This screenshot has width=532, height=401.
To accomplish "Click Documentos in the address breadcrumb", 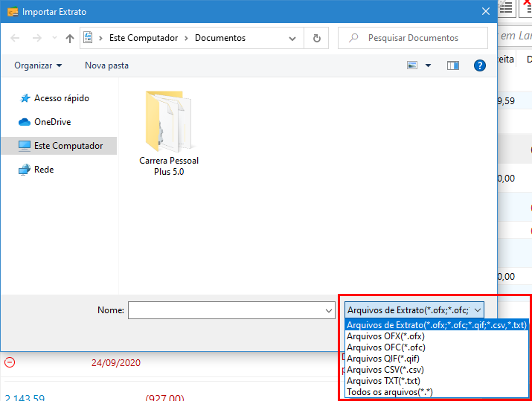I will pyautogui.click(x=219, y=38).
